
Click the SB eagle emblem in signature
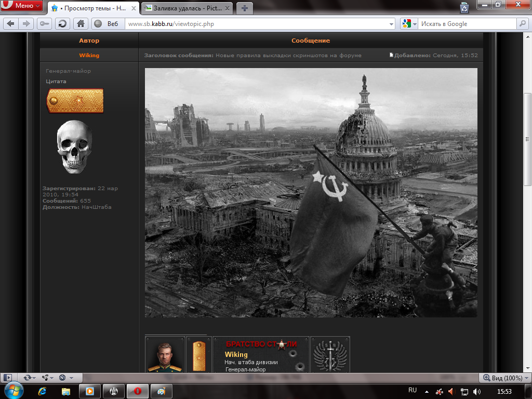pos(330,354)
